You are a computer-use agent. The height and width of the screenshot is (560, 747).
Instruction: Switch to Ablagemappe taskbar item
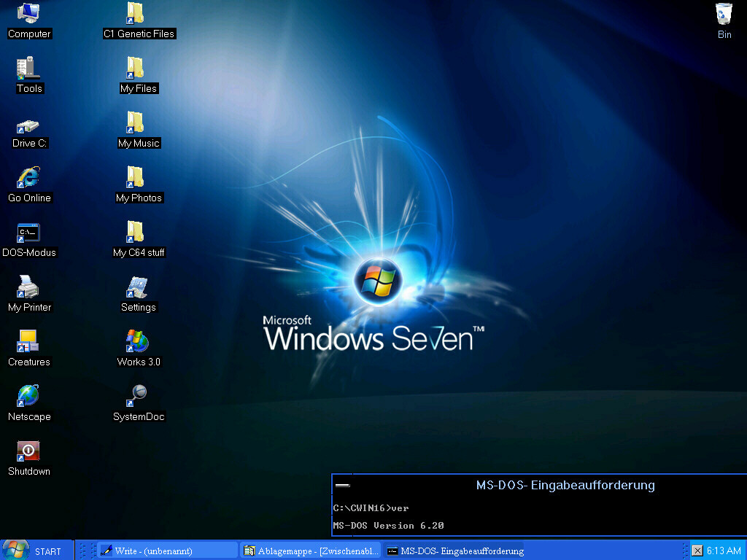click(311, 551)
